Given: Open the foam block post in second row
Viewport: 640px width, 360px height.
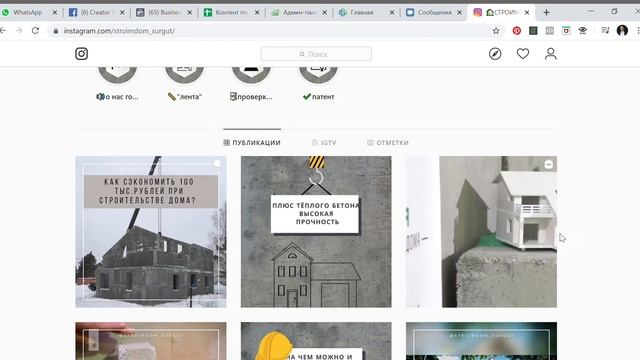Looking at the screenshot, I should pos(151,341).
